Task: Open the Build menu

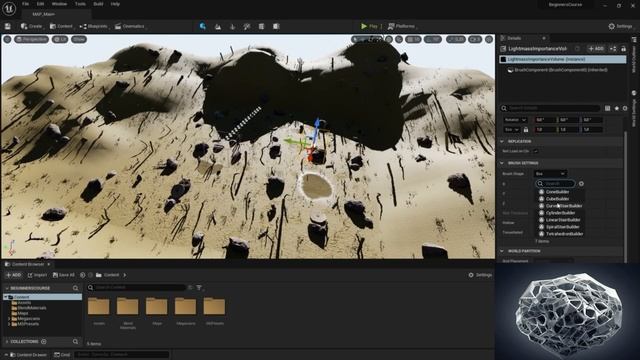Action: click(x=98, y=4)
